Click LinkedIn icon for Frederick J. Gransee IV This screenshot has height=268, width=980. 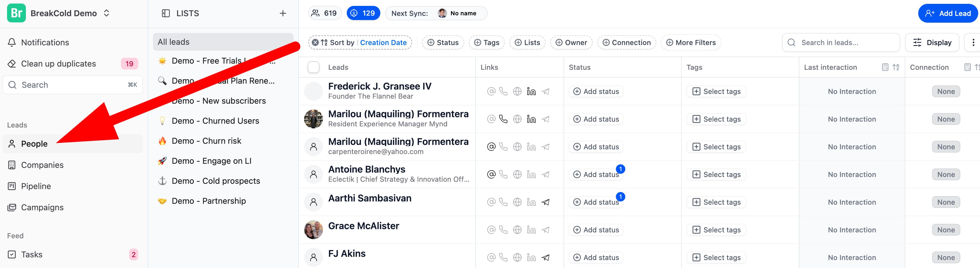(x=531, y=91)
